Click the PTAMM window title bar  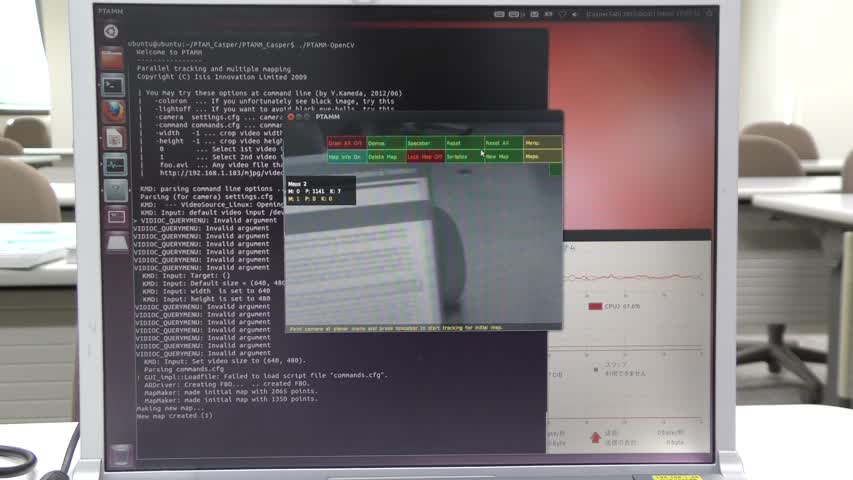pos(424,117)
